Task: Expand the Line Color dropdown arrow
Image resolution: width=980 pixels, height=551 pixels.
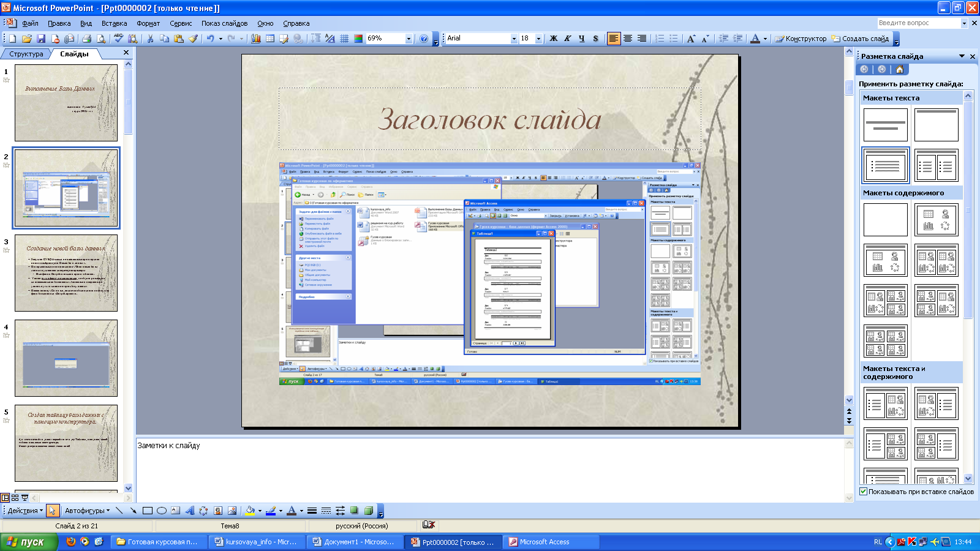Action: (281, 511)
